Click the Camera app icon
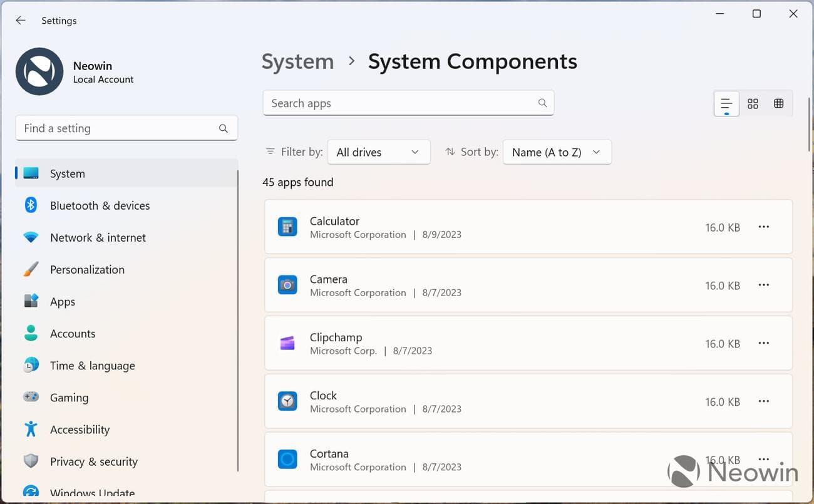This screenshot has height=504, width=814. click(287, 285)
